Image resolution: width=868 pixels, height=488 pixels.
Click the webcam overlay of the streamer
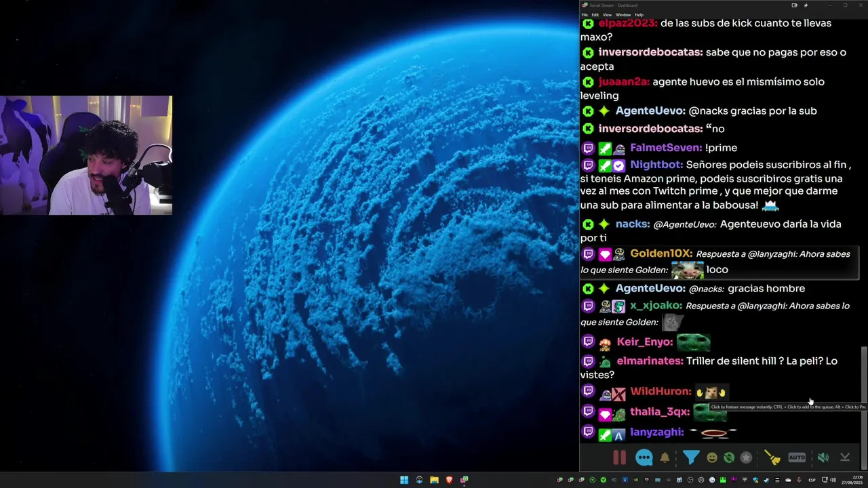pyautogui.click(x=86, y=155)
